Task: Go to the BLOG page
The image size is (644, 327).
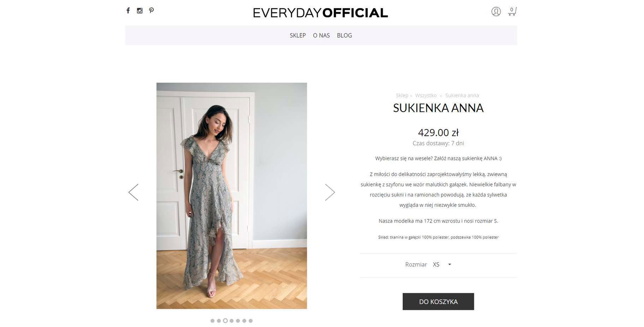Action: (x=344, y=35)
